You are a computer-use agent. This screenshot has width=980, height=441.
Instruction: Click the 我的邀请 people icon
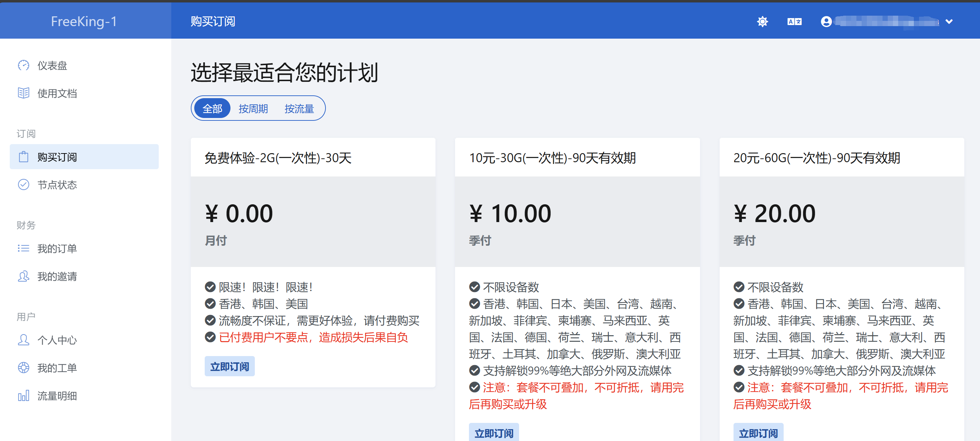23,276
